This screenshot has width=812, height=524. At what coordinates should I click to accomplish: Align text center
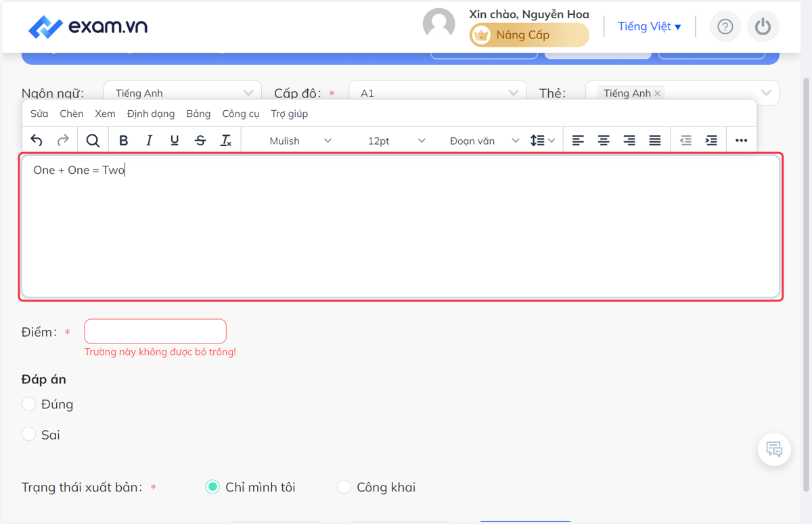(x=604, y=141)
